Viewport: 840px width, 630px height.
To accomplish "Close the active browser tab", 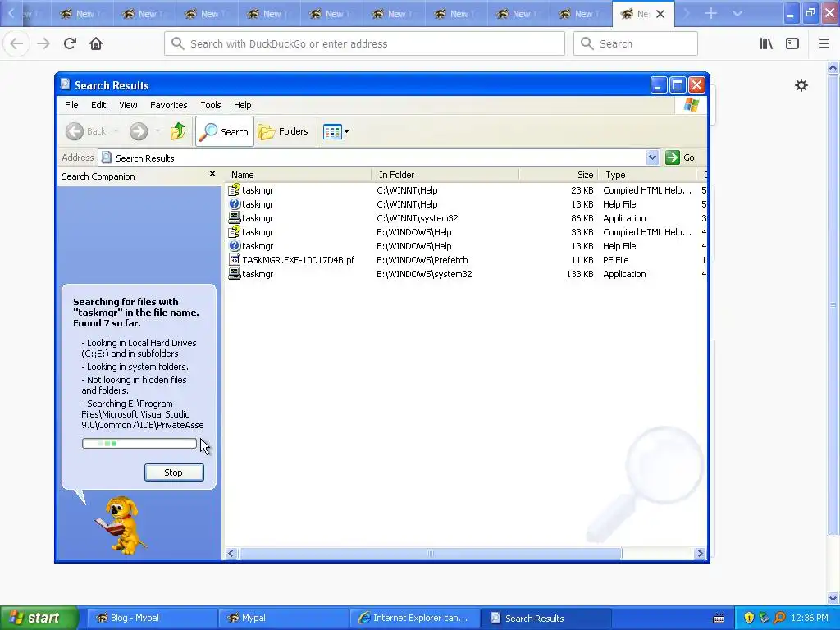I will 660,14.
